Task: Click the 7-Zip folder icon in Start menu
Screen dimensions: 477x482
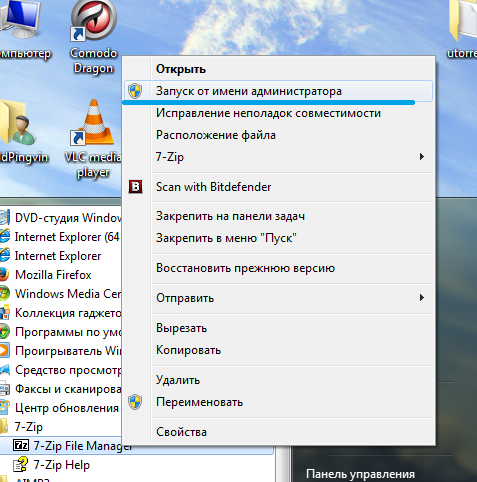Action: [x=4, y=426]
